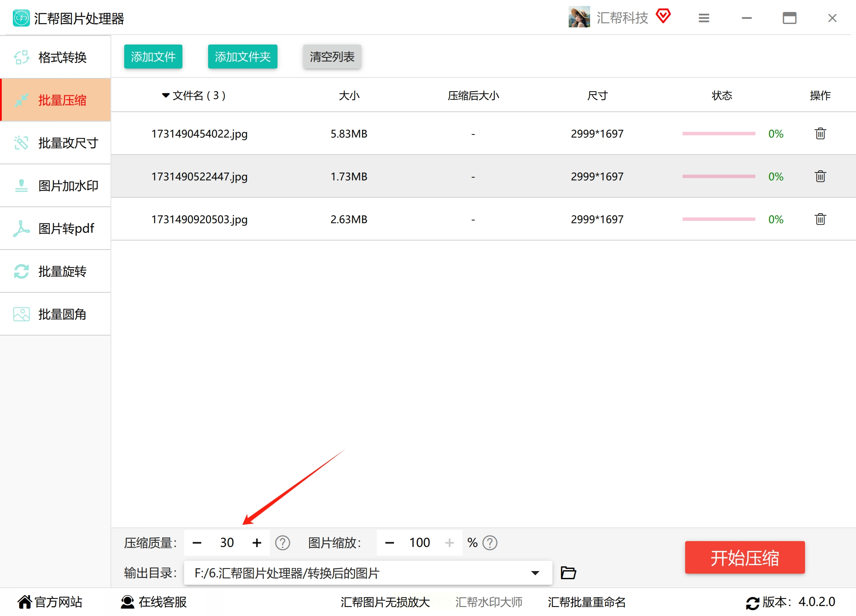The height and width of the screenshot is (616, 856).
Task: Open the hamburger menu in title bar
Action: coord(704,18)
